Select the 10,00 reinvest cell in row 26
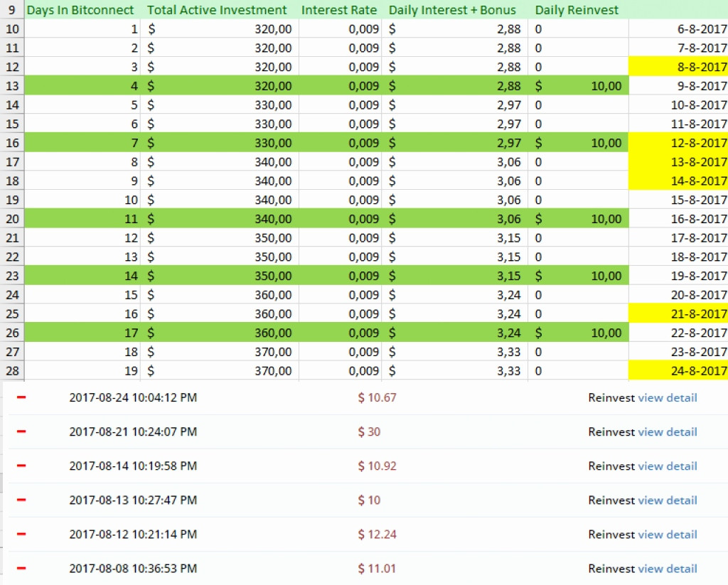This screenshot has width=728, height=585. [578, 333]
